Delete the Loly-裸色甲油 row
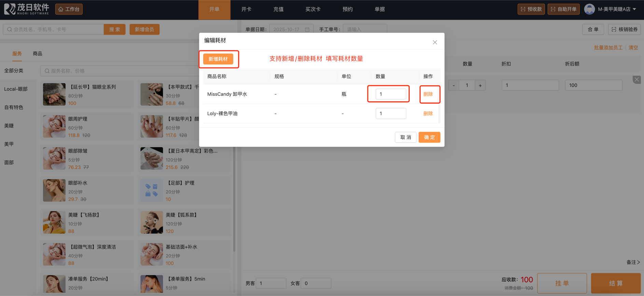The height and width of the screenshot is (296, 644). coord(428,113)
